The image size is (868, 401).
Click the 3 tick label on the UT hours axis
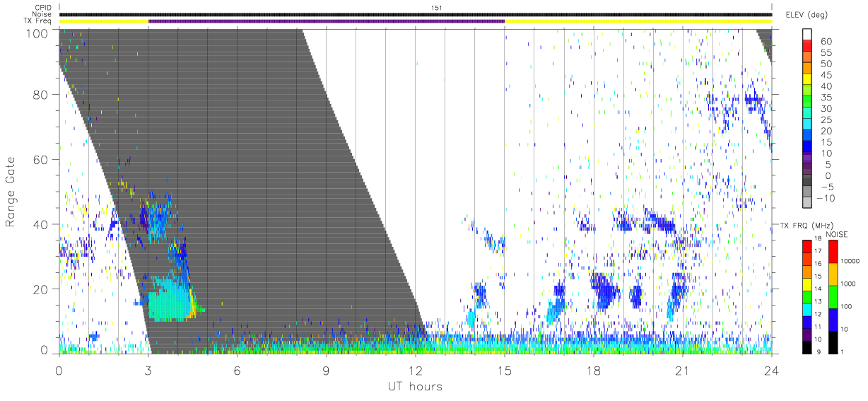click(148, 371)
